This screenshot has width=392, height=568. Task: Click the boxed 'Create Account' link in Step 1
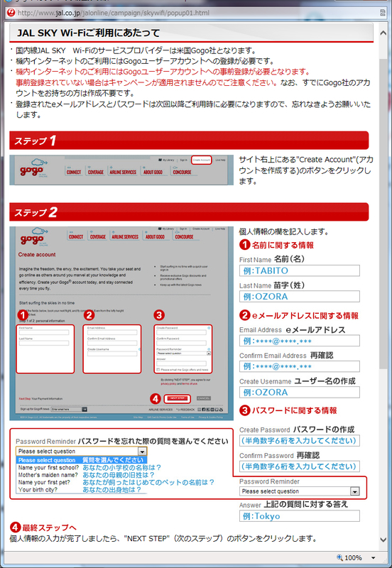[x=201, y=160]
